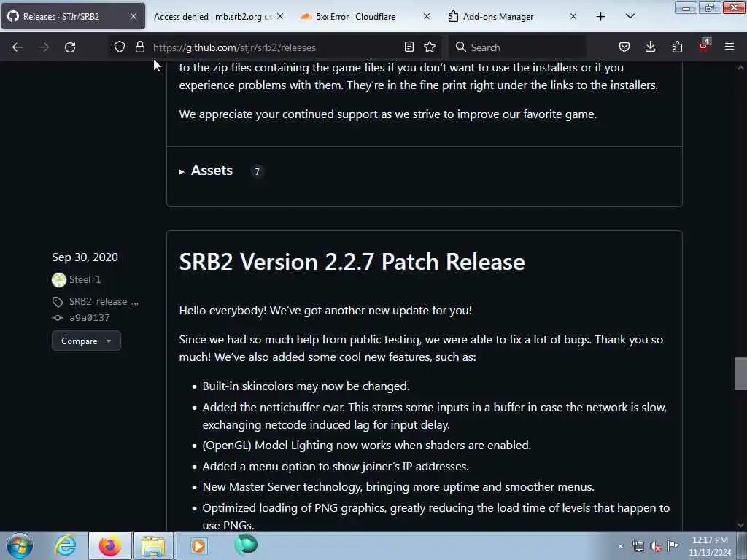Close the 5xx Error Cloudflare tab
Viewport: 747px width, 560px height.
pyautogui.click(x=427, y=16)
